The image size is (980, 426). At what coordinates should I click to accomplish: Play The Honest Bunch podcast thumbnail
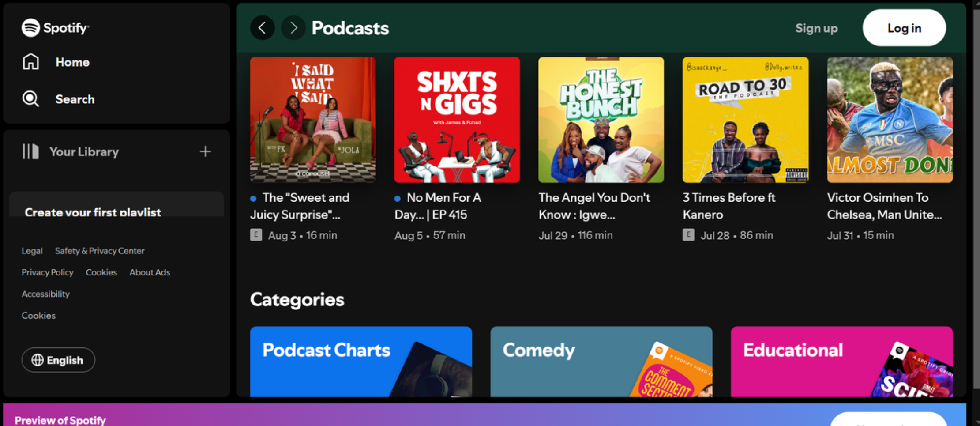(601, 119)
